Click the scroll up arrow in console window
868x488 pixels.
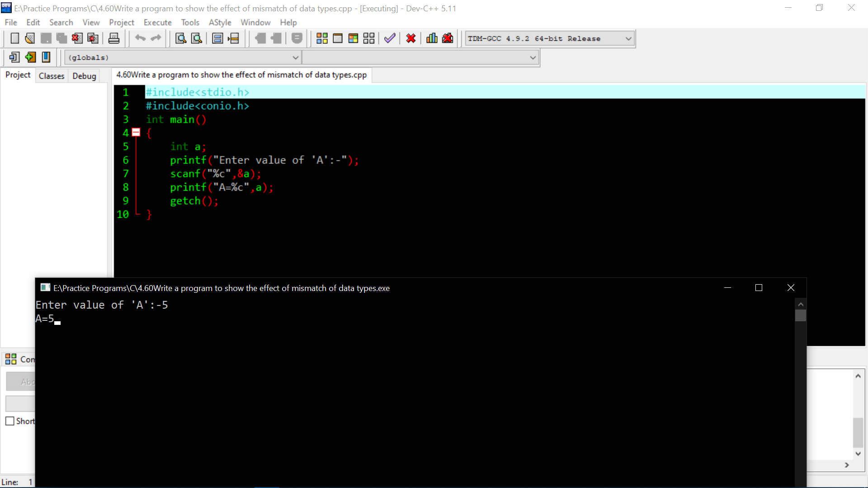[801, 304]
